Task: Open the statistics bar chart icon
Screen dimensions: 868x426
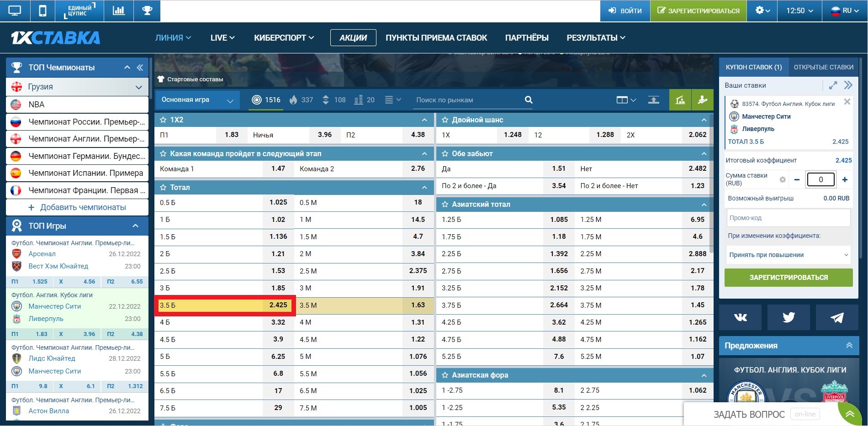Action: coord(119,11)
